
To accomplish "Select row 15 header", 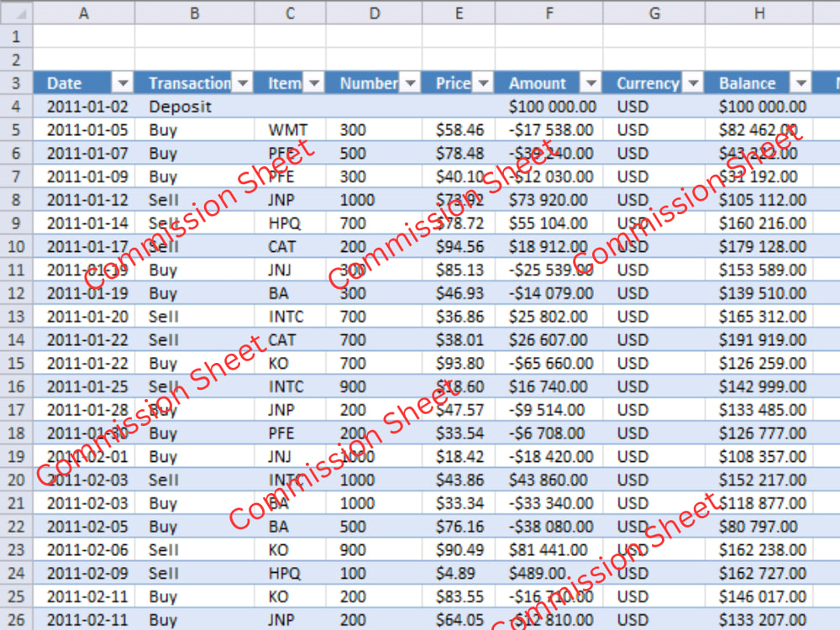I will pyautogui.click(x=16, y=363).
